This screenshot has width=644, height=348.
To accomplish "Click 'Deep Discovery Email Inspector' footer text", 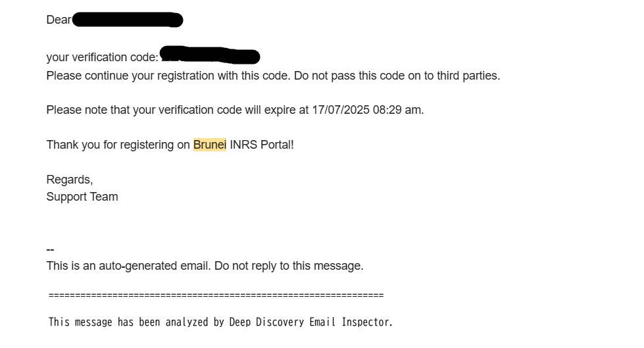I will [x=310, y=322].
